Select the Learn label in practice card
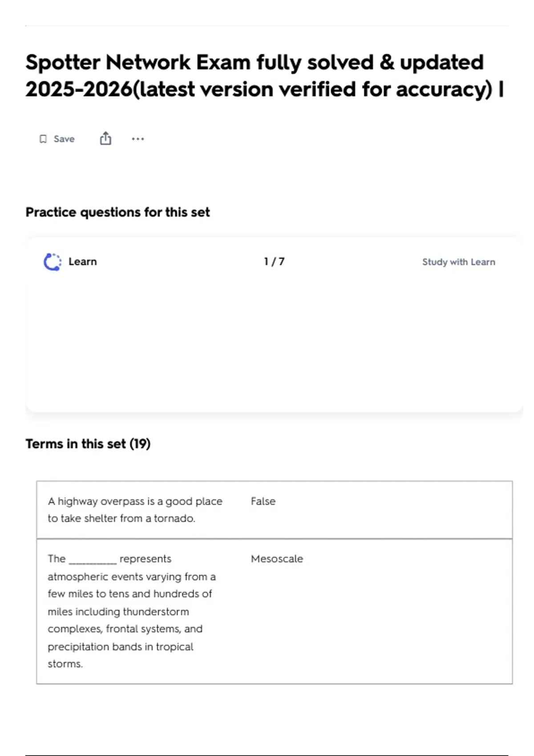 coord(82,261)
